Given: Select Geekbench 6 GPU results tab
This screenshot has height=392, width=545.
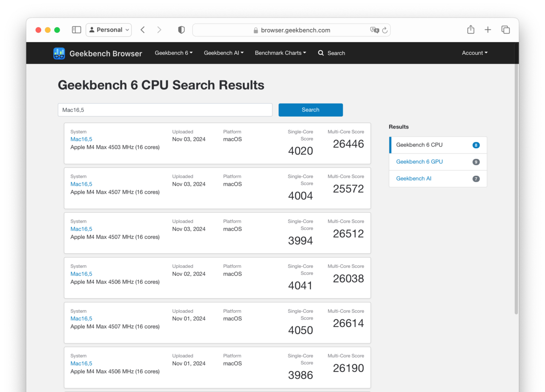Looking at the screenshot, I should tap(438, 162).
